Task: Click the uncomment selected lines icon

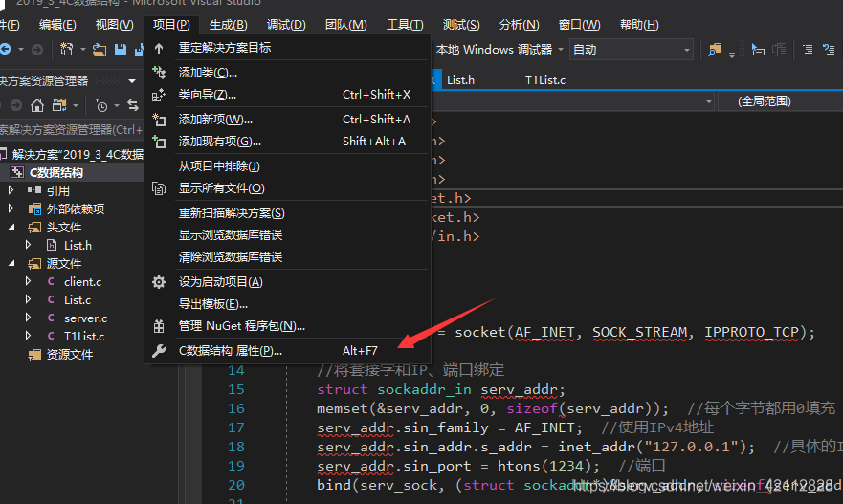Action: coord(829,50)
